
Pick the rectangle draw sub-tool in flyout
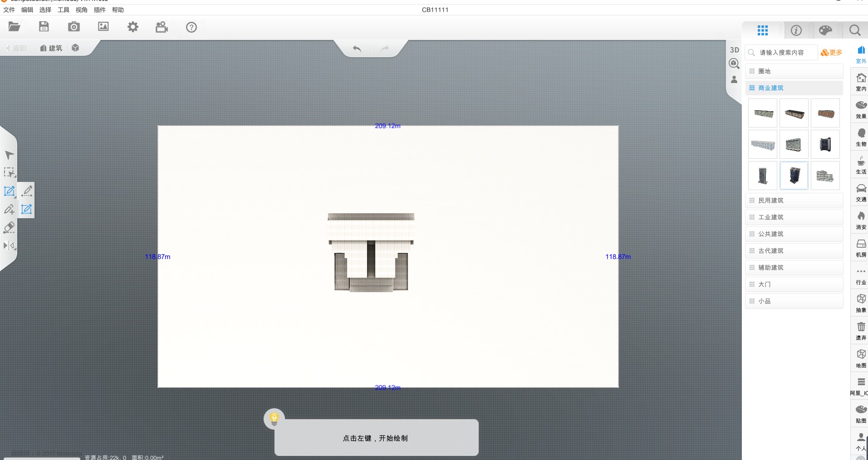(x=27, y=209)
